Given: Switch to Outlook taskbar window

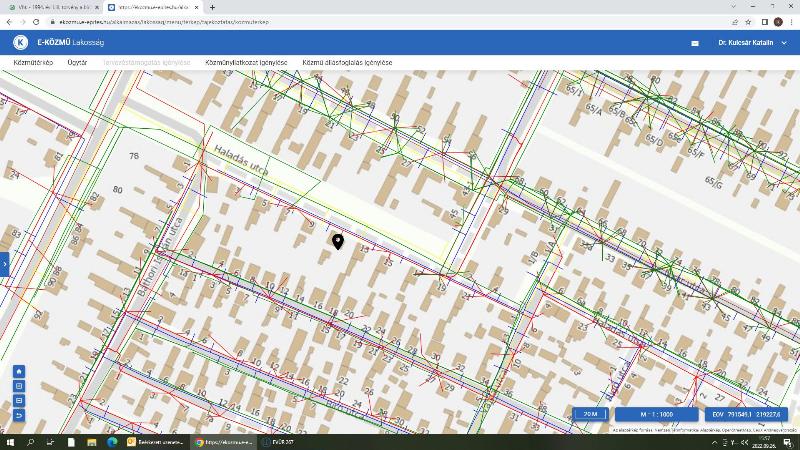Looking at the screenshot, I should pos(156,442).
